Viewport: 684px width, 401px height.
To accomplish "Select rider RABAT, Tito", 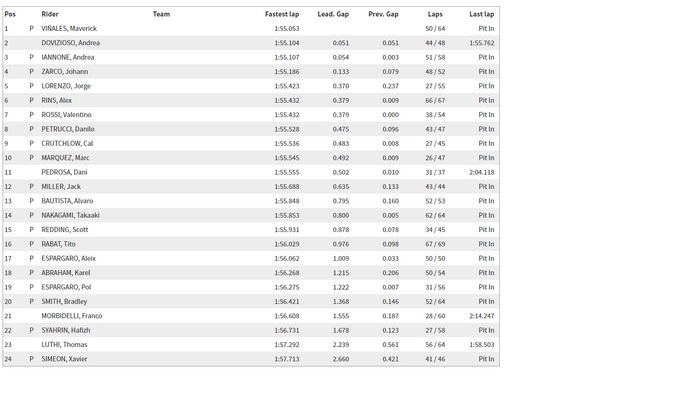I will [x=58, y=244].
